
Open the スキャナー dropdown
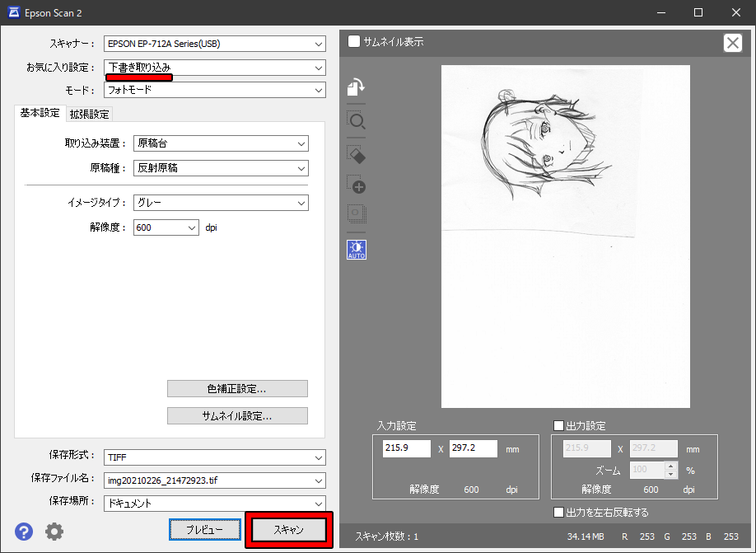[x=215, y=44]
